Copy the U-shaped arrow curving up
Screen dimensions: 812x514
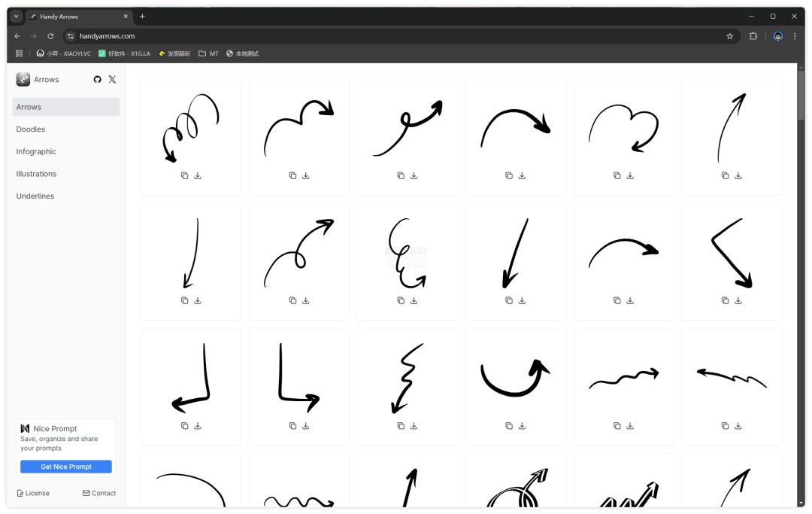[x=509, y=426]
